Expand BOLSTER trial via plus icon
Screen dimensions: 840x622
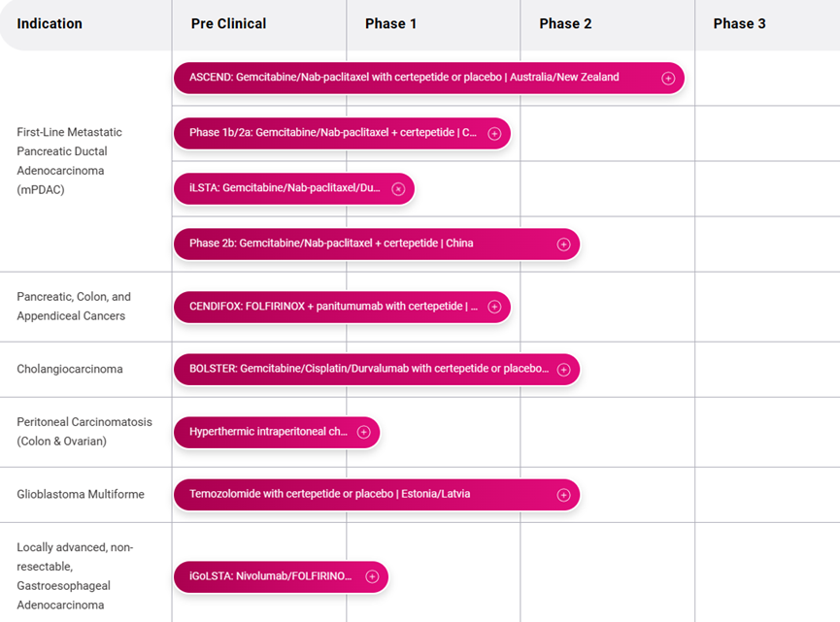[x=563, y=370]
